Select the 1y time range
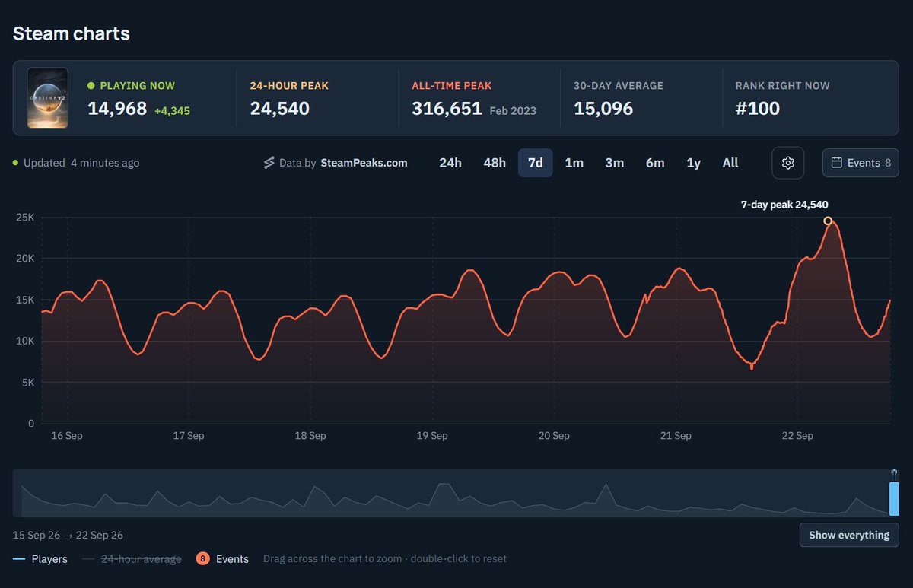The height and width of the screenshot is (588, 913). click(x=693, y=163)
